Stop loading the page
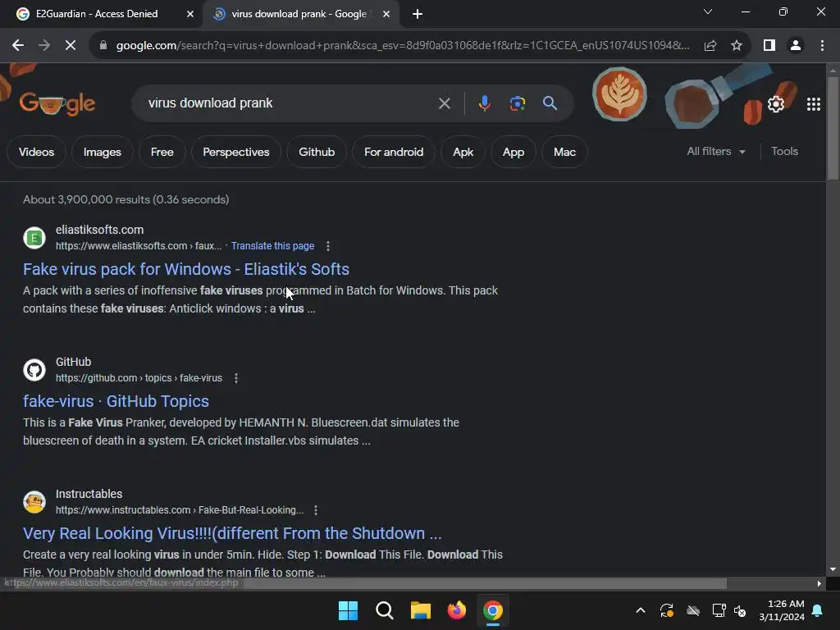 click(71, 46)
